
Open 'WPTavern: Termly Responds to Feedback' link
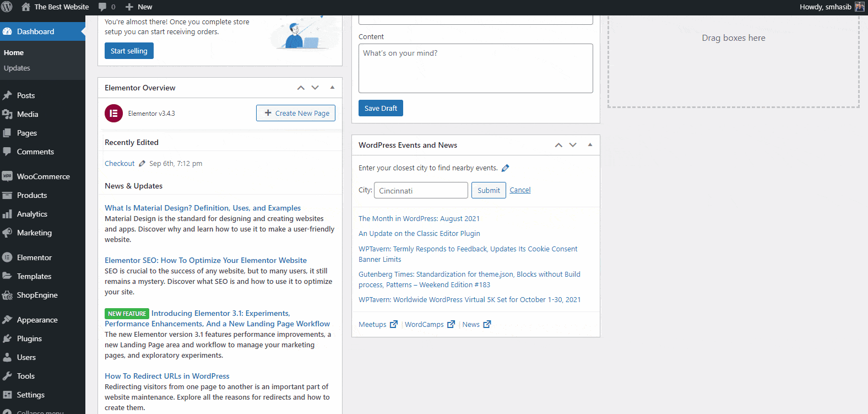[468, 254]
